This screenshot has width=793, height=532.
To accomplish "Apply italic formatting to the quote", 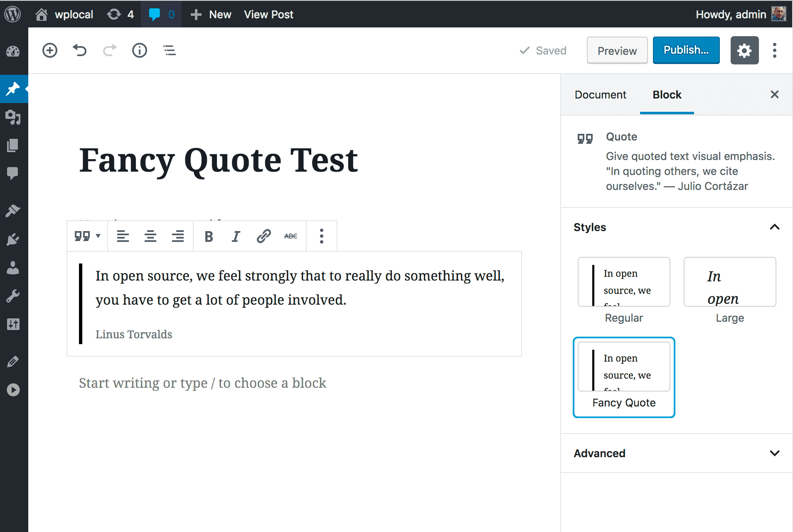I will pyautogui.click(x=236, y=236).
